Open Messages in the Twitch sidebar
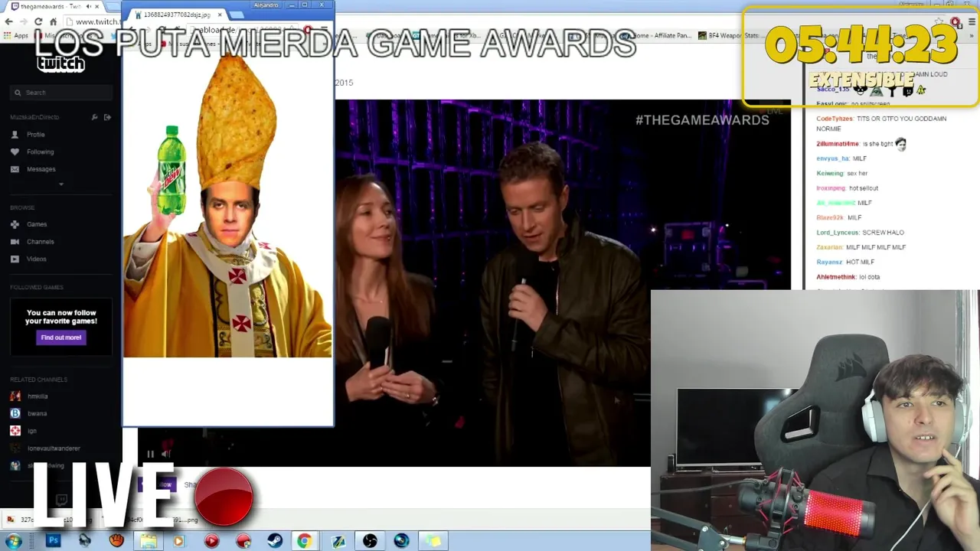This screenshot has height=551, width=980. coord(41,169)
